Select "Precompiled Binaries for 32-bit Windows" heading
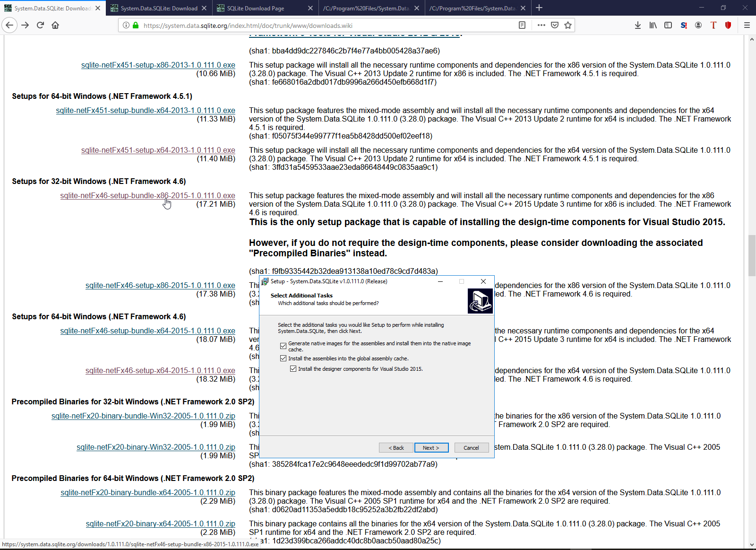Image resolution: width=756 pixels, height=550 pixels. (133, 402)
